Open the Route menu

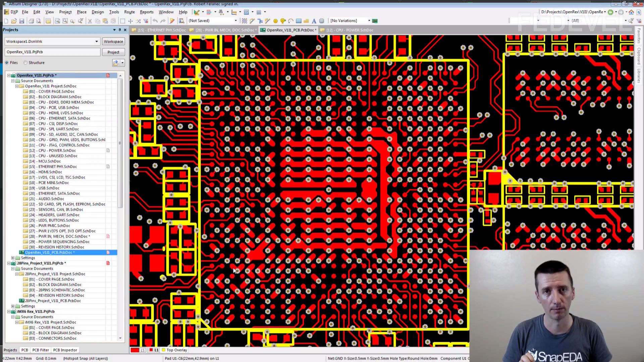(x=129, y=12)
